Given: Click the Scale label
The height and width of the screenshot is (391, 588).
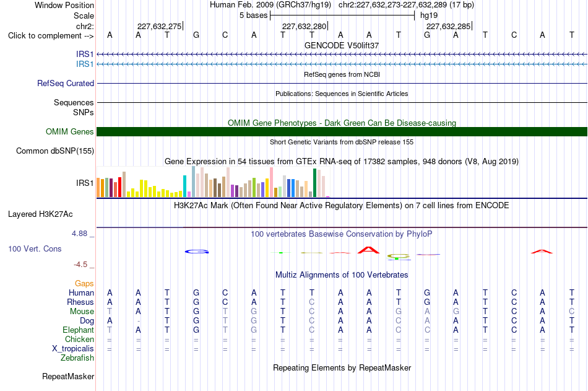Looking at the screenshot, I should tap(84, 15).
